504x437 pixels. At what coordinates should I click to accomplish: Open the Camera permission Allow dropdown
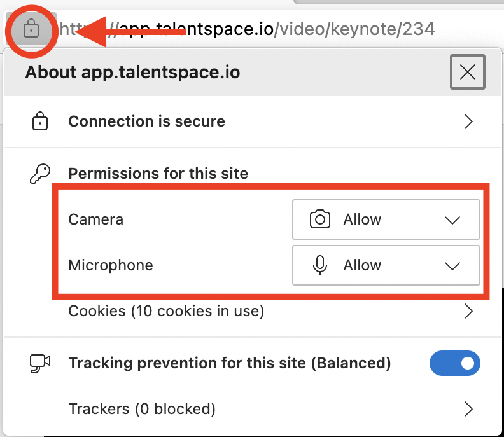[x=385, y=219]
